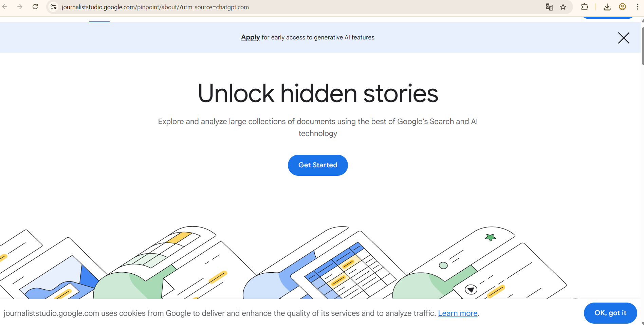
Task: Click the Apply link in banner
Action: point(250,37)
